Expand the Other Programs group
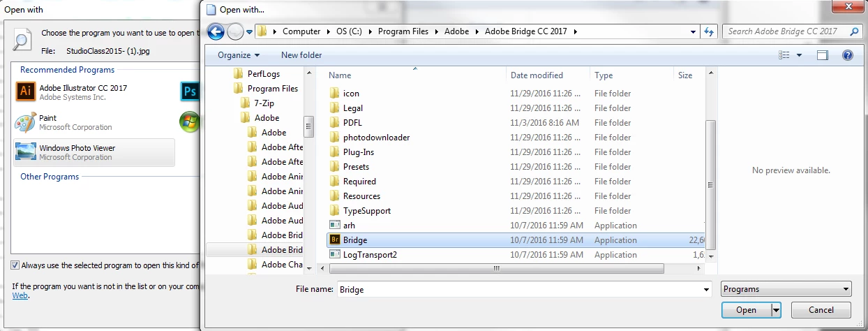868x331 pixels. [50, 177]
